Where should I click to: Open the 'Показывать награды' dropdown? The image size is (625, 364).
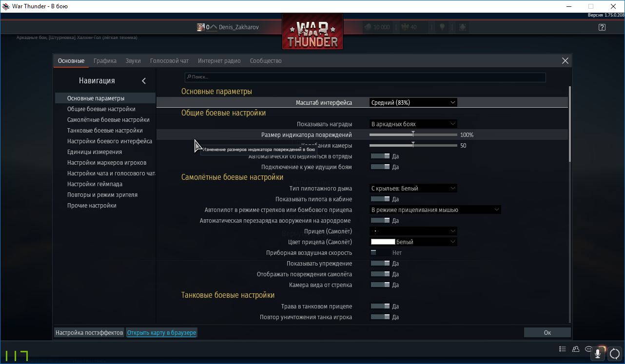[x=413, y=124]
